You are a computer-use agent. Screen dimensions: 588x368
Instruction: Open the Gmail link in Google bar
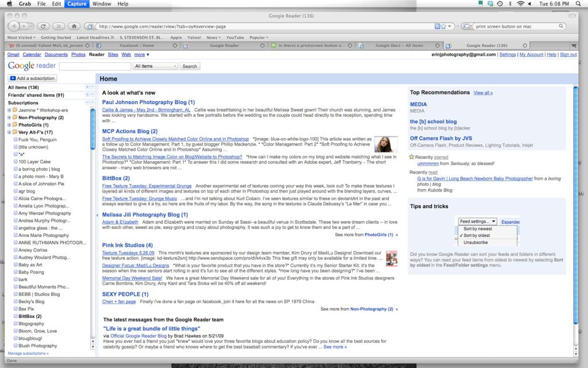point(13,55)
